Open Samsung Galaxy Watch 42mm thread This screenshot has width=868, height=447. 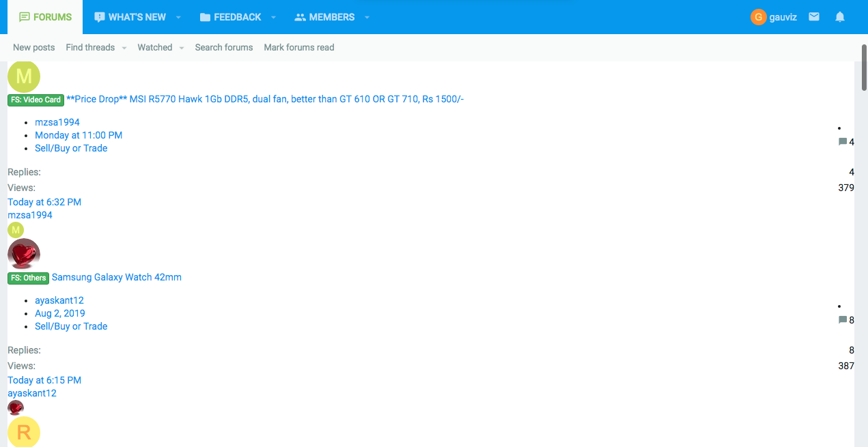[117, 277]
